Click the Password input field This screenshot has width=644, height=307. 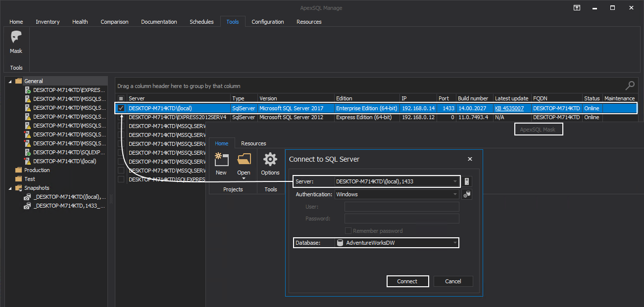pos(401,219)
